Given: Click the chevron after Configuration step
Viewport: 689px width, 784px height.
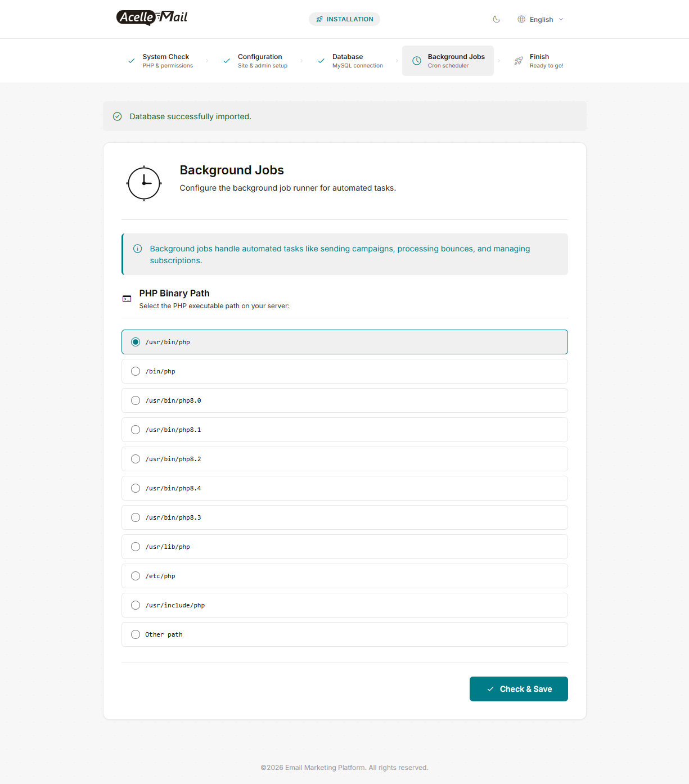Looking at the screenshot, I should (301, 61).
